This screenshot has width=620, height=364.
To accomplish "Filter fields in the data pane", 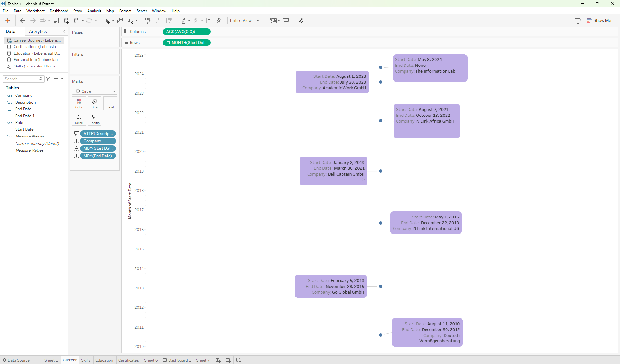I will point(48,79).
